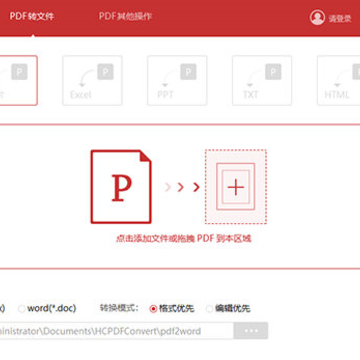Click the 请登录 login link
Viewport: 360px width, 360px height.
click(340, 19)
